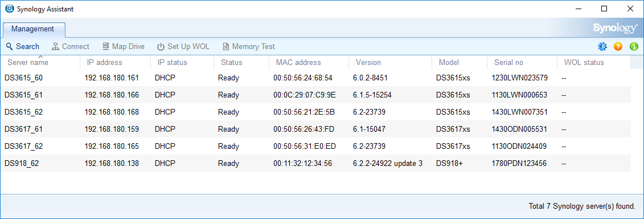
Task: Click MAC address 00:50:56:31:E0:ED
Action: [305, 146]
